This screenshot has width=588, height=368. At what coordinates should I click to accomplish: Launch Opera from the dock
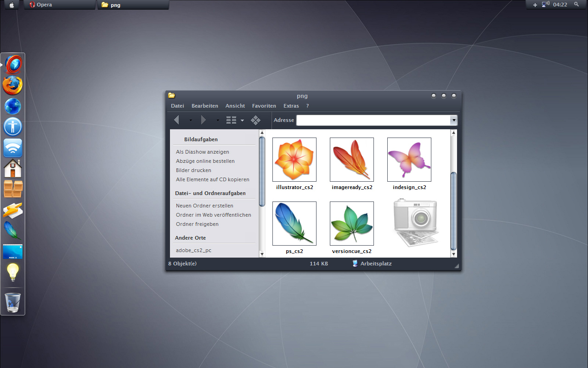13,64
